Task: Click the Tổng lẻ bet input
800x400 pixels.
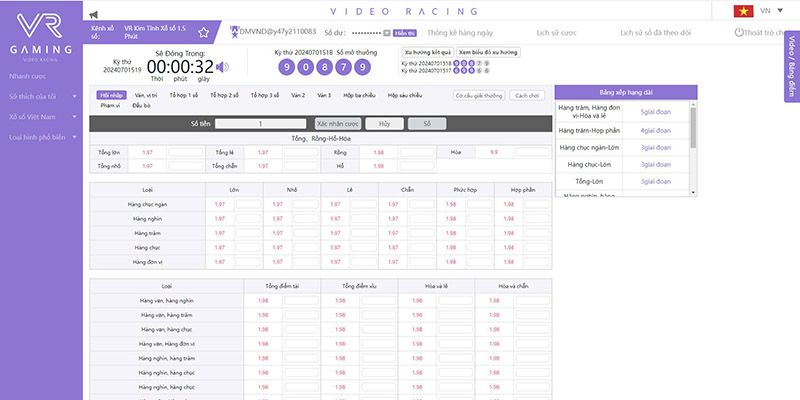Action: click(302, 152)
